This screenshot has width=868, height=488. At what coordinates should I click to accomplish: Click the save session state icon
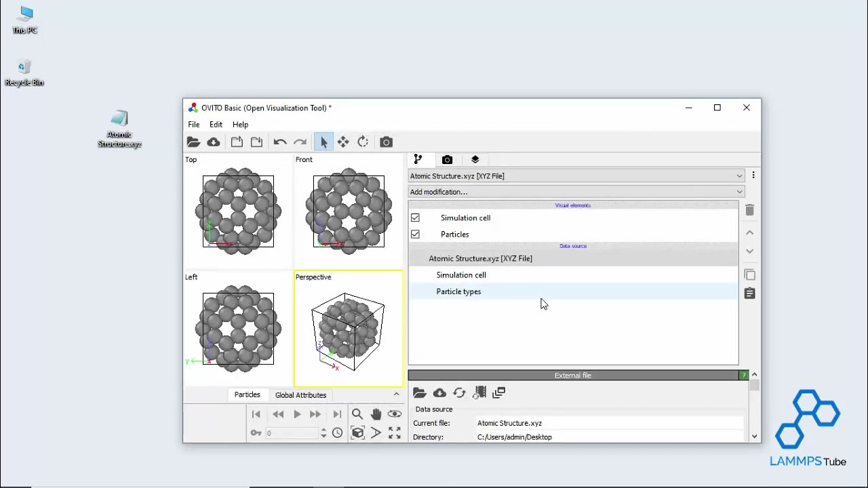pyautogui.click(x=256, y=142)
